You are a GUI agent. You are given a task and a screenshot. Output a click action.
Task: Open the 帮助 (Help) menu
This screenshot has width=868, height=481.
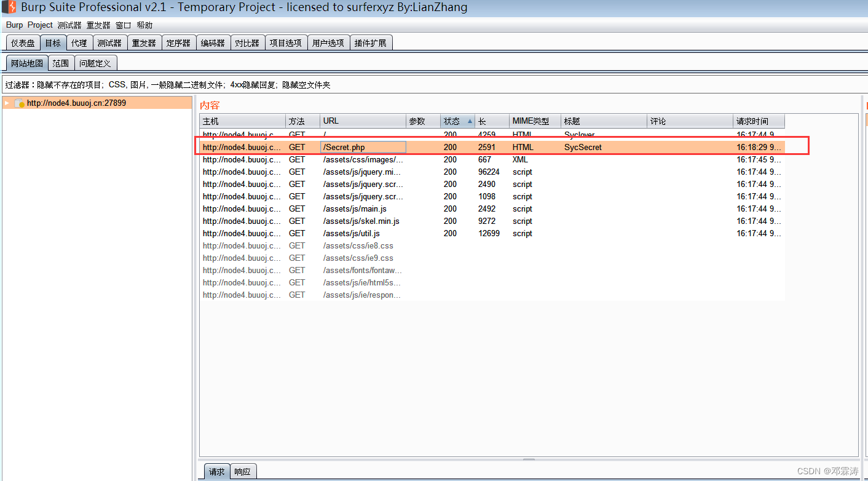(x=144, y=25)
